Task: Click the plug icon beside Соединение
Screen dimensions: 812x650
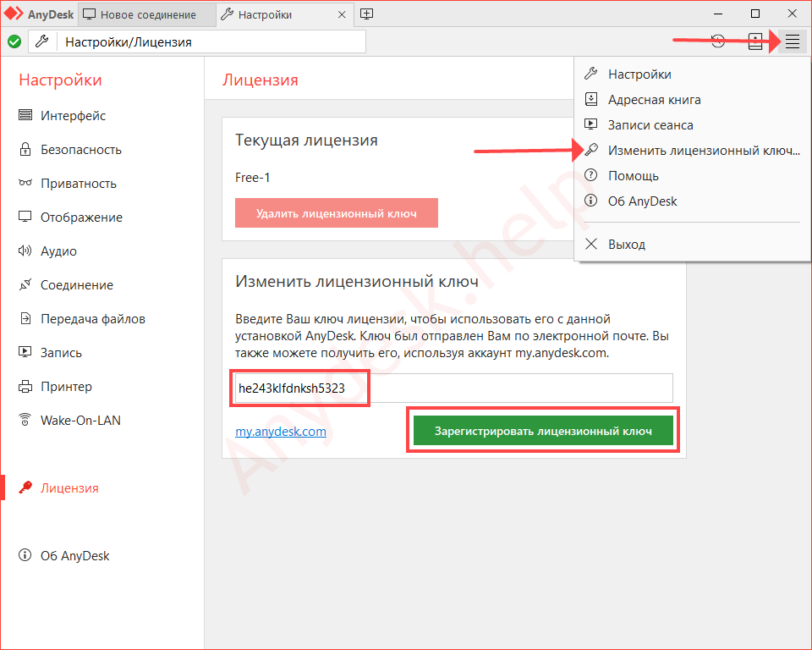Action: [25, 284]
